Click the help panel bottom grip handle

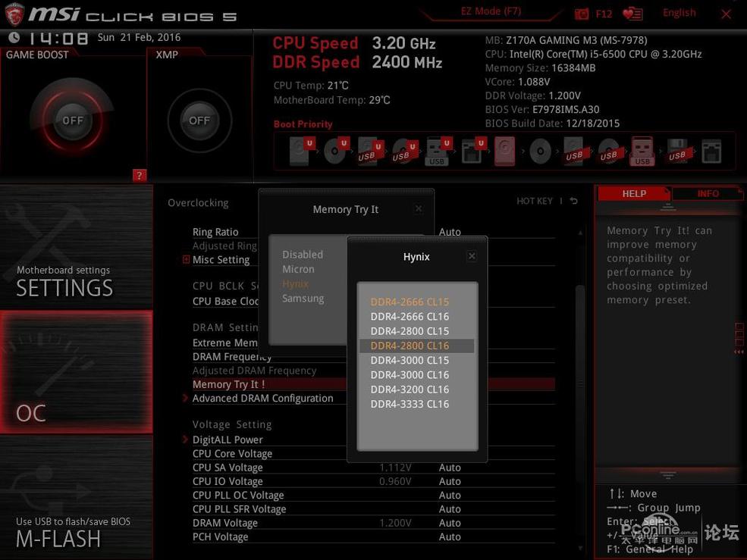pyautogui.click(x=668, y=475)
